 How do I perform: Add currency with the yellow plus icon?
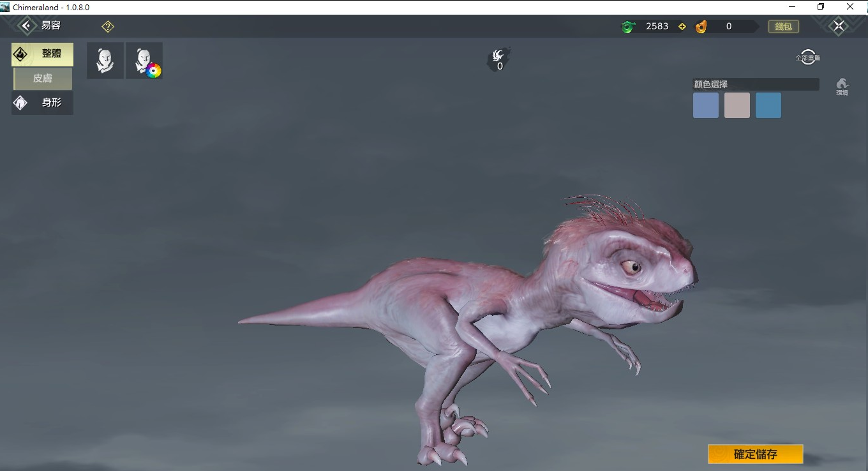(x=682, y=27)
